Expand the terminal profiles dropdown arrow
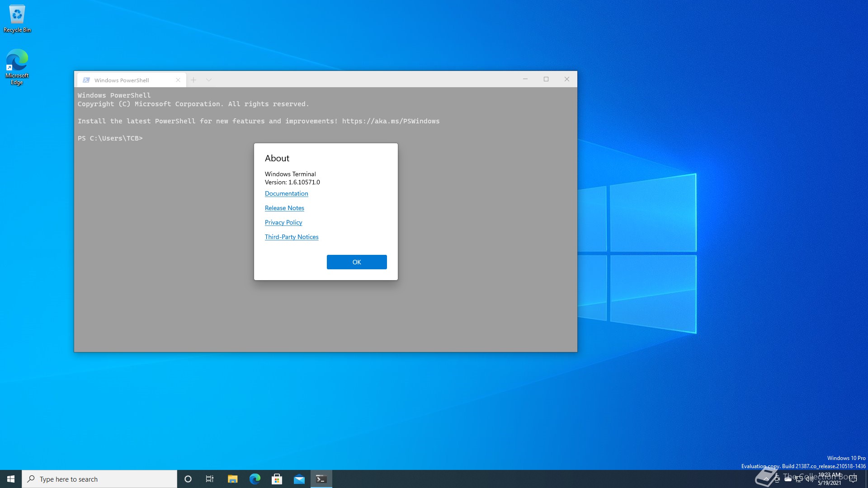This screenshot has height=488, width=868. (209, 80)
